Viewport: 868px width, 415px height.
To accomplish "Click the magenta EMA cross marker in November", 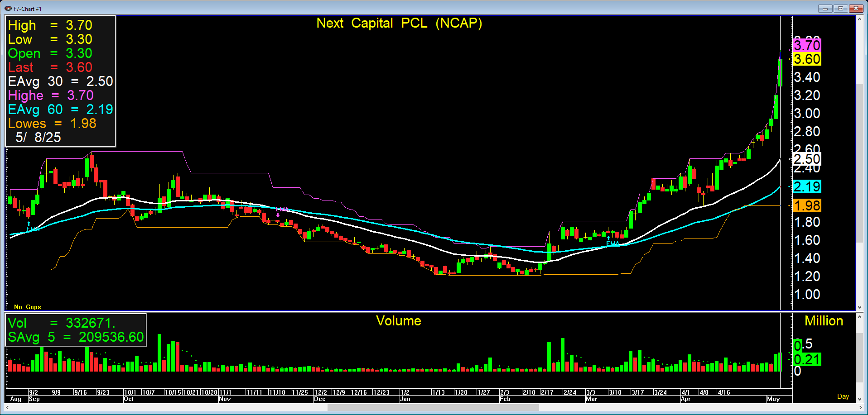I will point(281,211).
